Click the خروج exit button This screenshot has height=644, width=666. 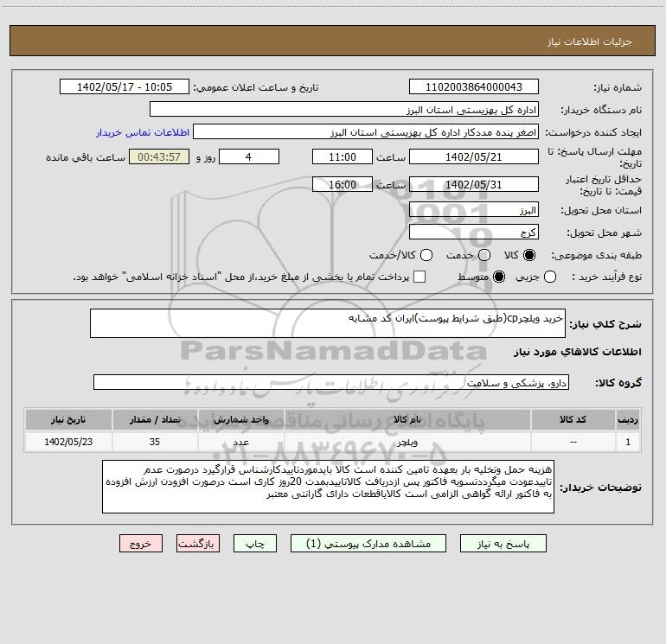pos(141,544)
